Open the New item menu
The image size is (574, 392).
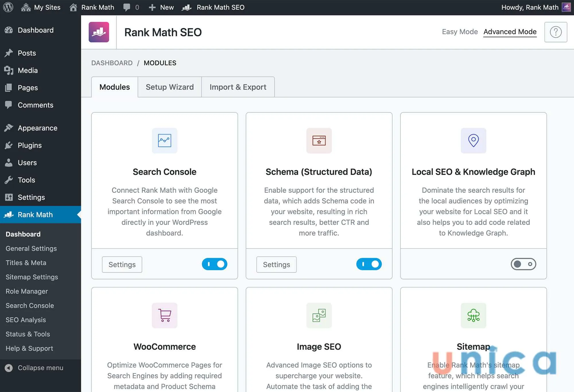pyautogui.click(x=161, y=7)
